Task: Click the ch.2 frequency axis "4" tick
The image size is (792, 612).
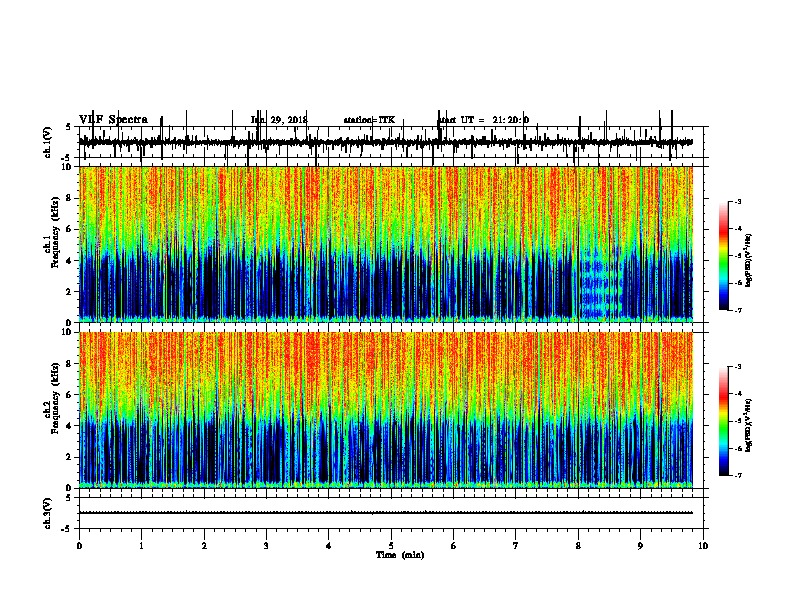Action: (70, 426)
